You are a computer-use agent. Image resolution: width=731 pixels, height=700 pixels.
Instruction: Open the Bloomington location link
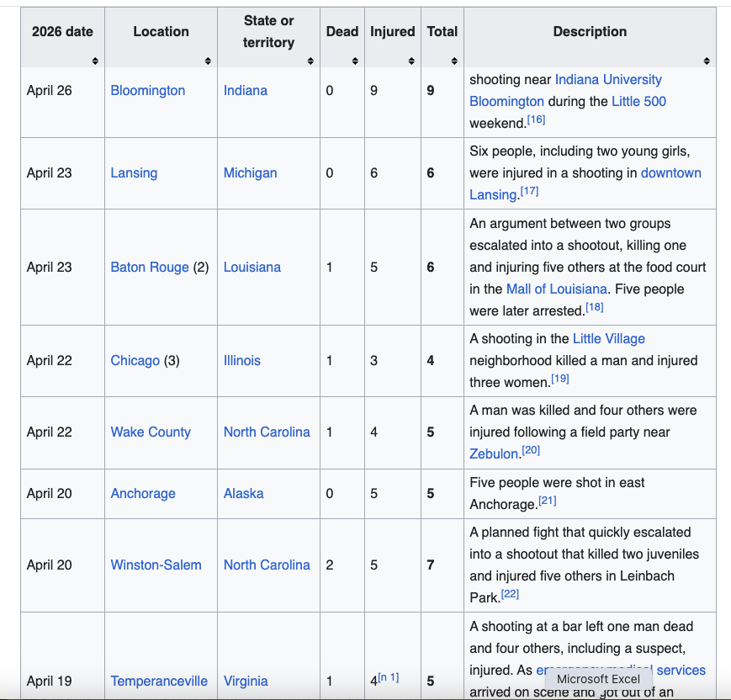click(x=148, y=91)
